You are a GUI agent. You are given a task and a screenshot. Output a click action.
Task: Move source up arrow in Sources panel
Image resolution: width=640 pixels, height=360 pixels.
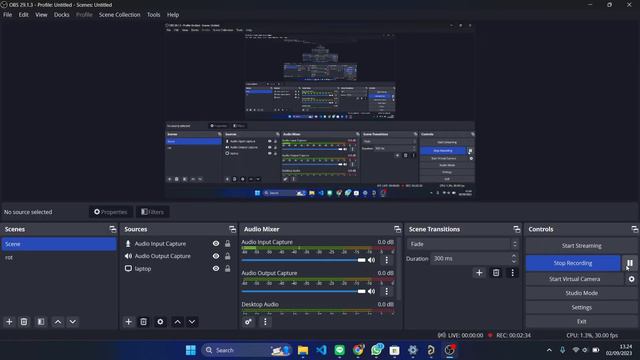(x=178, y=322)
